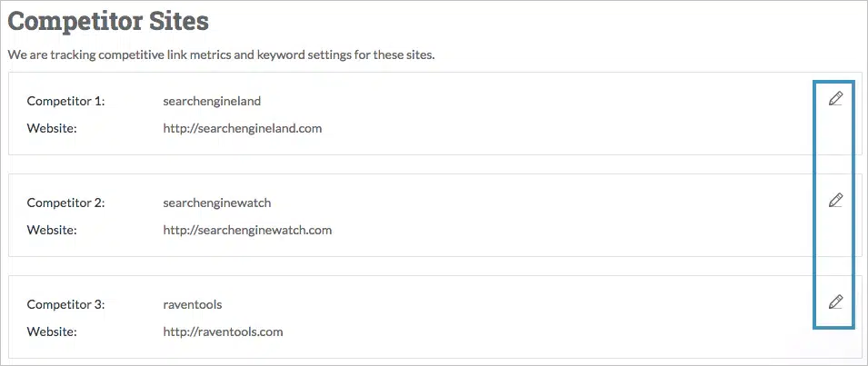Click the pencil icon for searchenginewatch
This screenshot has width=868, height=366.
[835, 201]
